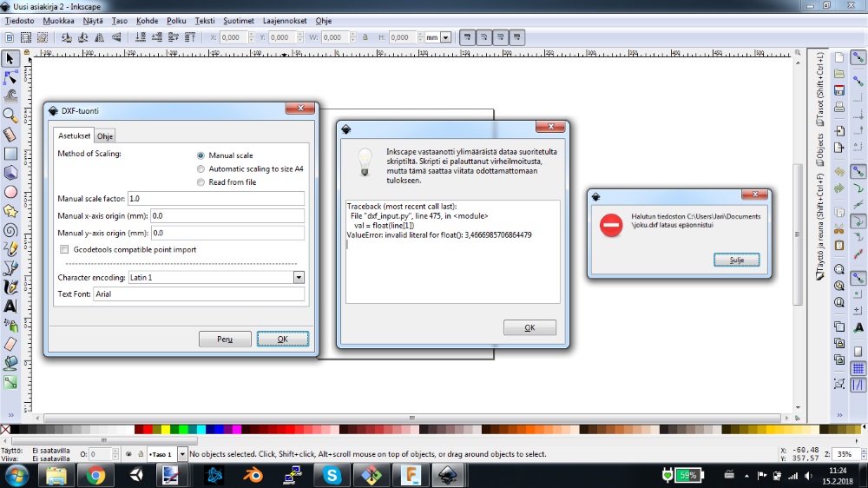Open the Muokkaa menu

[x=59, y=21]
